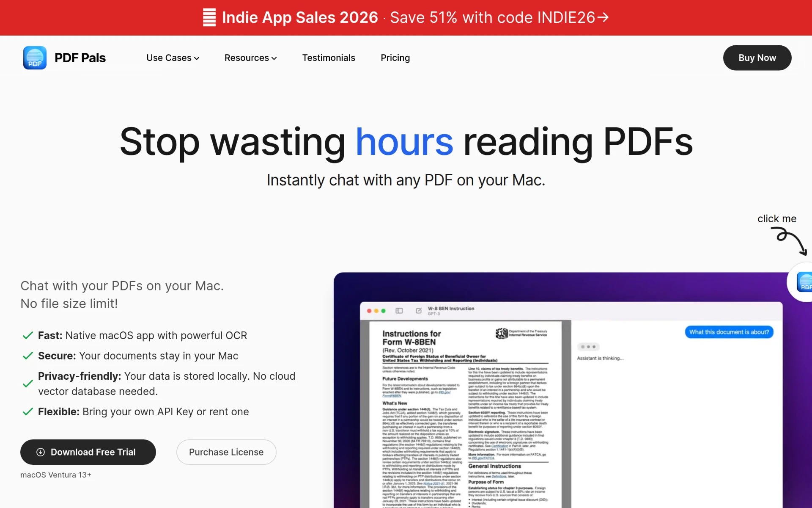Click the 'macOS Ventura 13+' note
This screenshot has height=508, width=812.
click(56, 475)
